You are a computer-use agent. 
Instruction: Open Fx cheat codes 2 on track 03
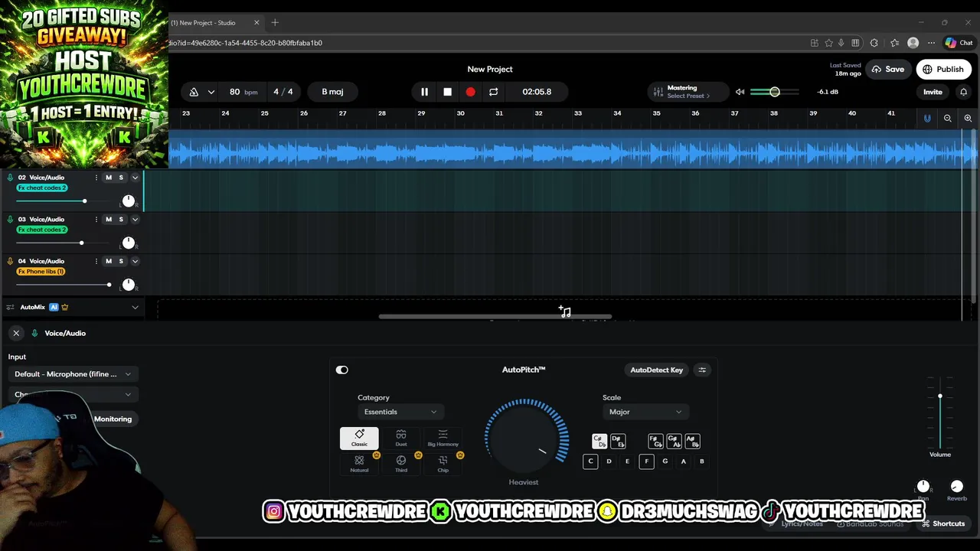[42, 230]
